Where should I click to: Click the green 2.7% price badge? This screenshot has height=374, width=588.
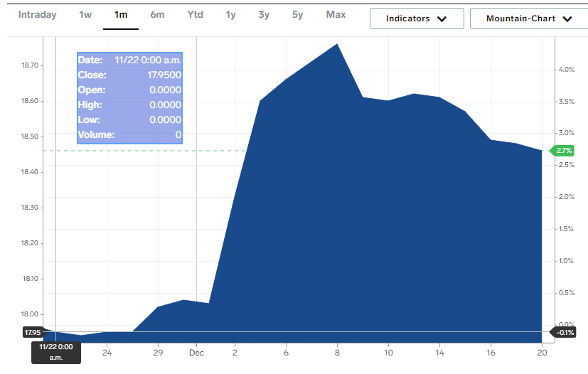[x=564, y=151]
